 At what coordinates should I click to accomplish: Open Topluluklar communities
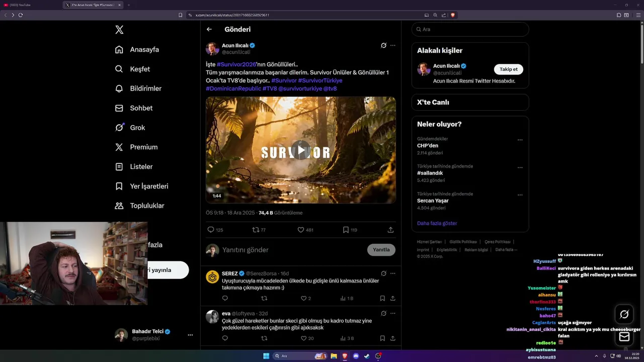click(139, 206)
